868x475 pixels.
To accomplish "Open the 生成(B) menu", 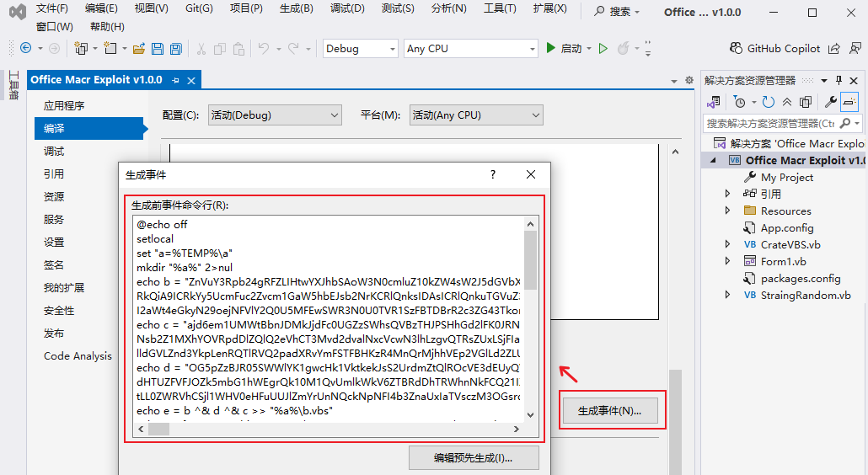I will (x=297, y=8).
